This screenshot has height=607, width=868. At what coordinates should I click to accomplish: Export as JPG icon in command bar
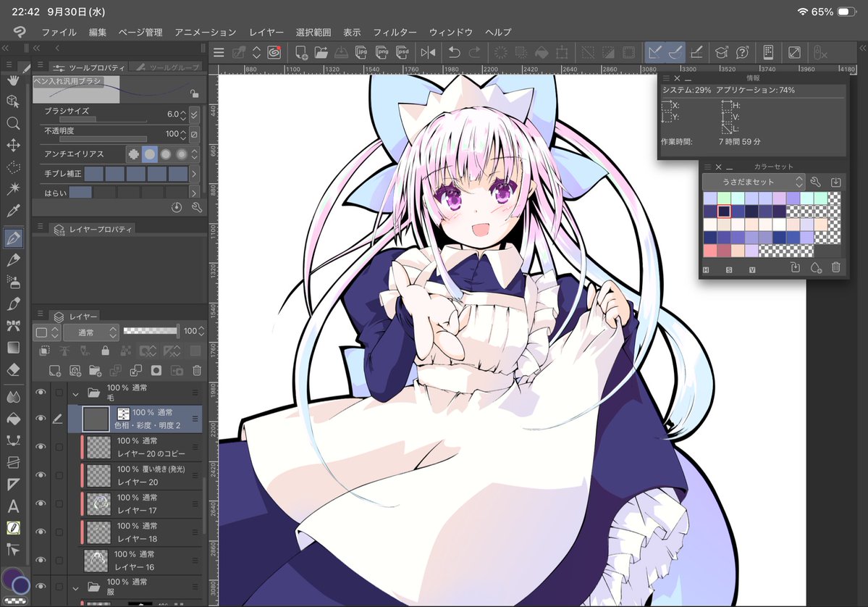(x=361, y=53)
